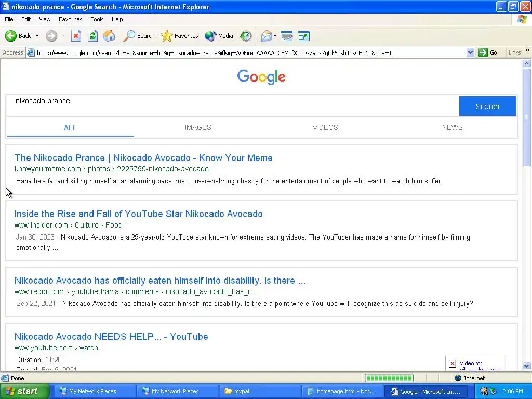Click the Done status bar page icon
The height and width of the screenshot is (399, 532).
pos(5,378)
